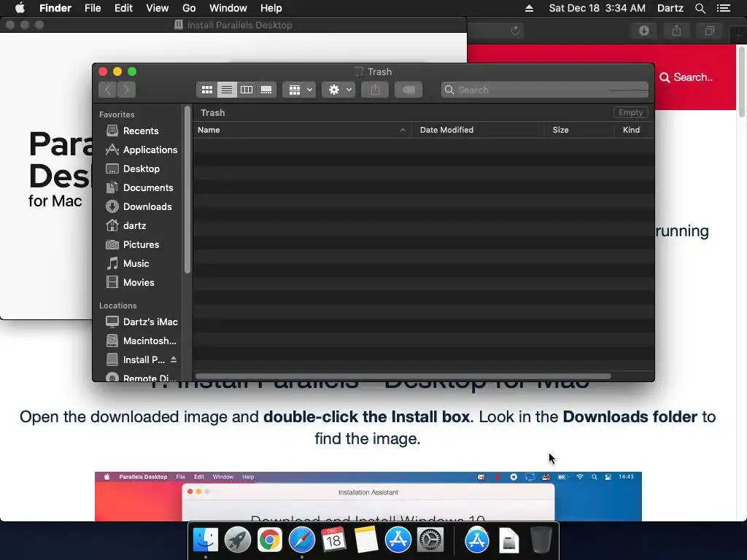Open the Apple menu
Viewport: 747px width, 560px height.
tap(20, 8)
